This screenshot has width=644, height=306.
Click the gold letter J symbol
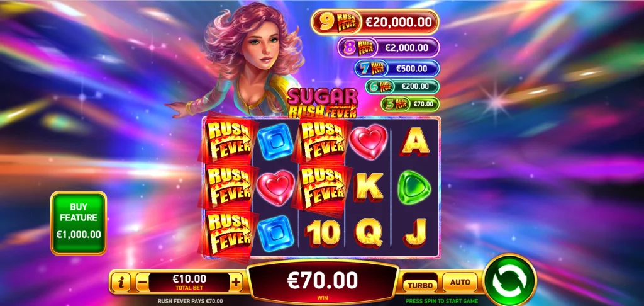pos(415,233)
